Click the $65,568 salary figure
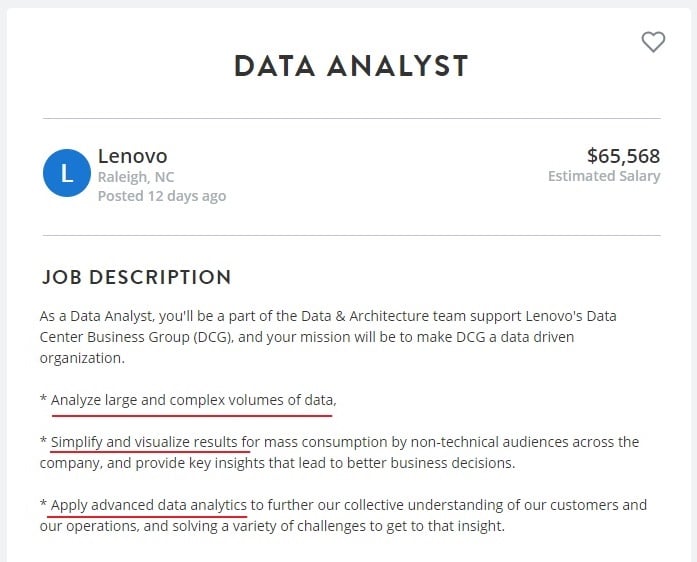The width and height of the screenshot is (697, 562). (x=623, y=156)
